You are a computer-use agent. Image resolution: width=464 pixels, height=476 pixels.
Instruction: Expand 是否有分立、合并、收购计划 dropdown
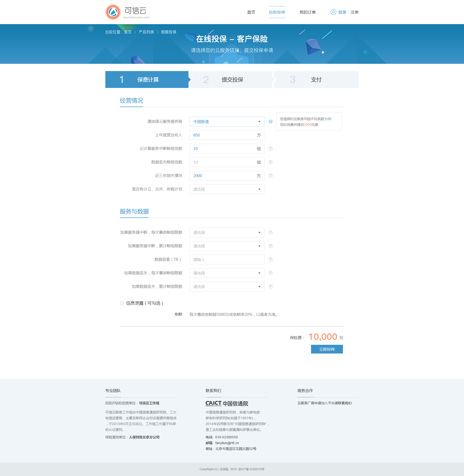227,189
